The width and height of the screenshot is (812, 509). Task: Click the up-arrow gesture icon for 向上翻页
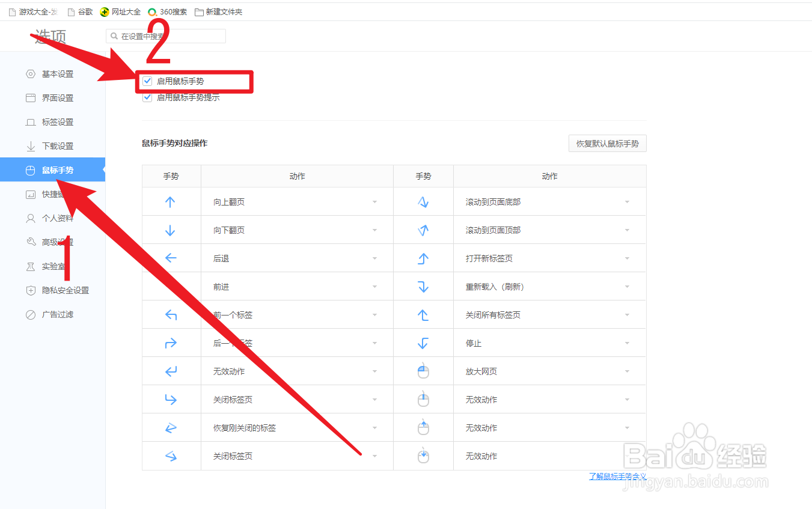[170, 202]
